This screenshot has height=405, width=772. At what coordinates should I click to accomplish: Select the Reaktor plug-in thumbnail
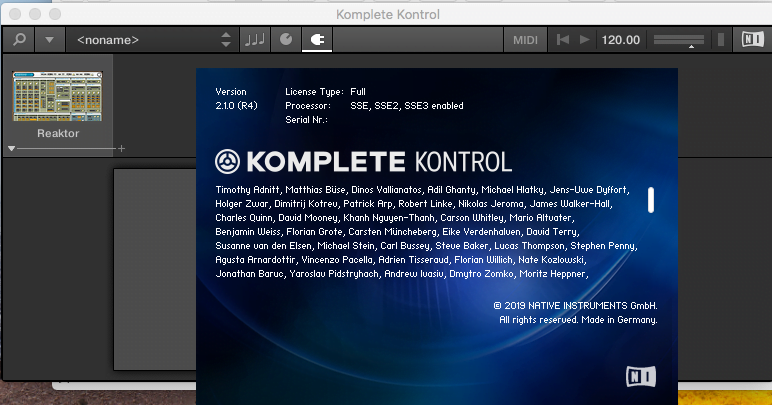tap(57, 96)
